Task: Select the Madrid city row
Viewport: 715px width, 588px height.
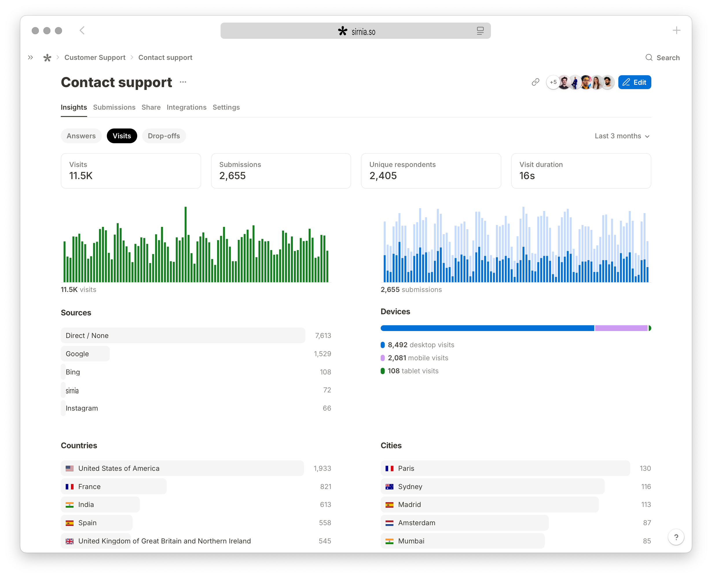Action: (x=516, y=505)
